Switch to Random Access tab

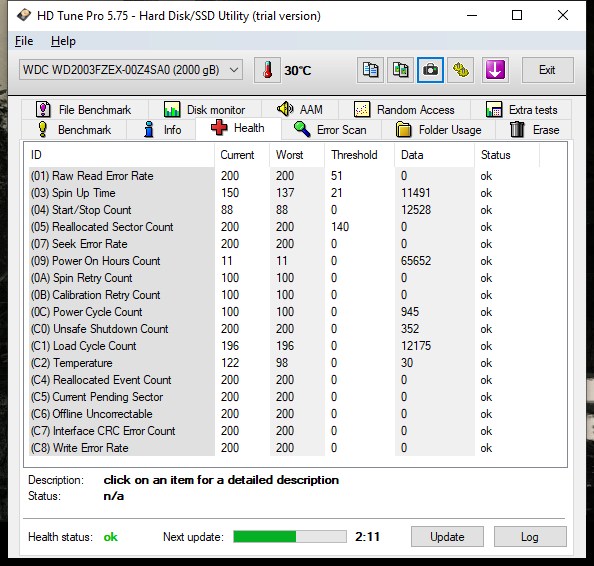pos(404,110)
